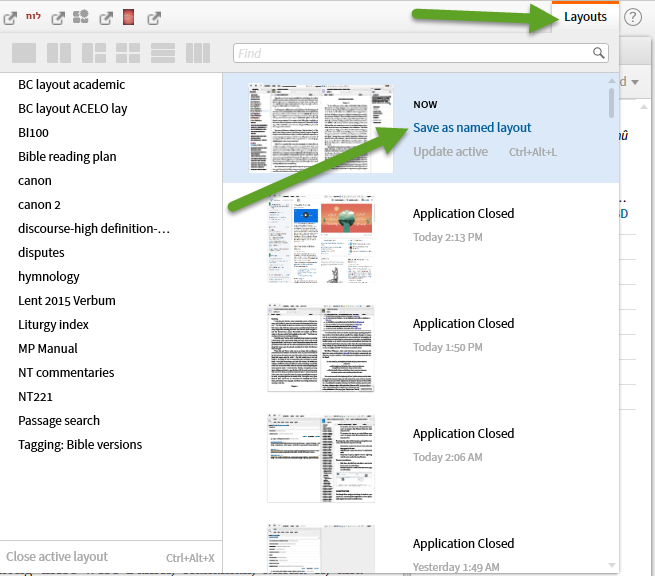The height and width of the screenshot is (576, 655).
Task: Open the gray blocks shortcut icon
Action: (x=81, y=17)
